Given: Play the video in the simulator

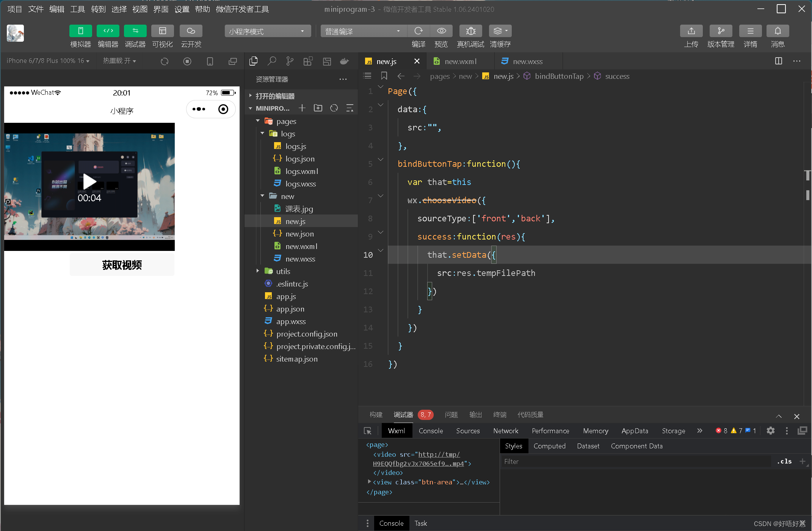Looking at the screenshot, I should [x=89, y=181].
